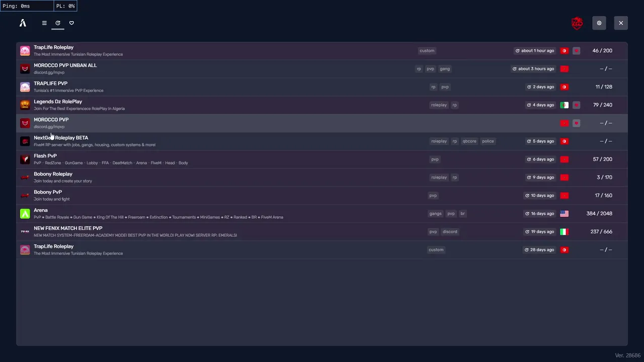644x362 pixels.
Task: Open the TRAPLIFE PVP server title
Action: pyautogui.click(x=51, y=83)
